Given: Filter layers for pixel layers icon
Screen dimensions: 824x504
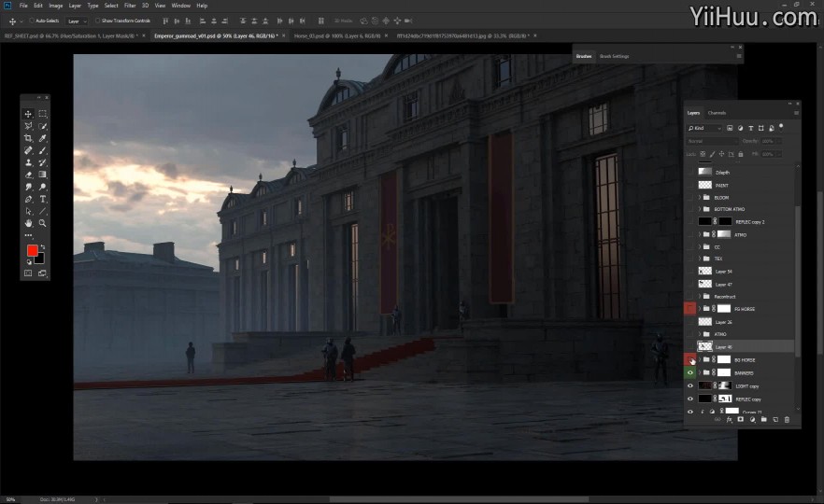Looking at the screenshot, I should [730, 128].
